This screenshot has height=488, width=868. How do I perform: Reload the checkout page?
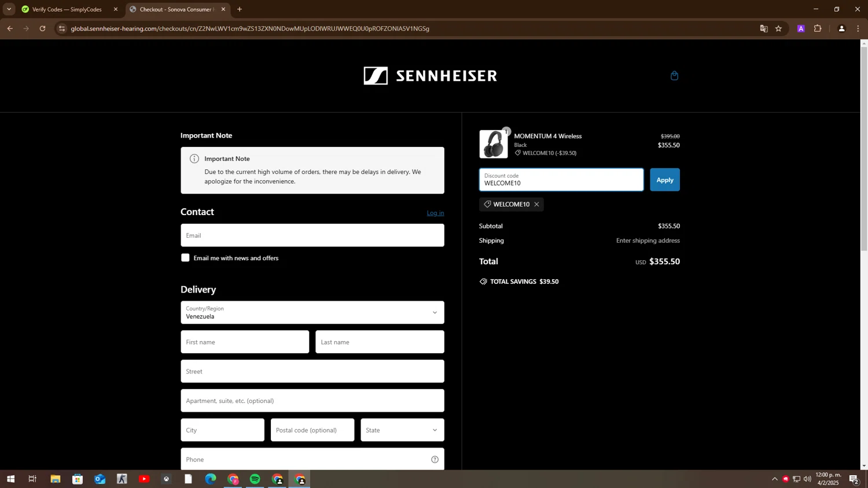point(42,28)
